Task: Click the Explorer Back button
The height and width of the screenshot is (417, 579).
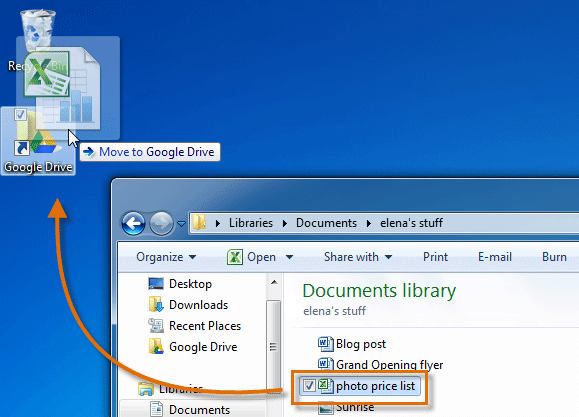Action: [133, 223]
